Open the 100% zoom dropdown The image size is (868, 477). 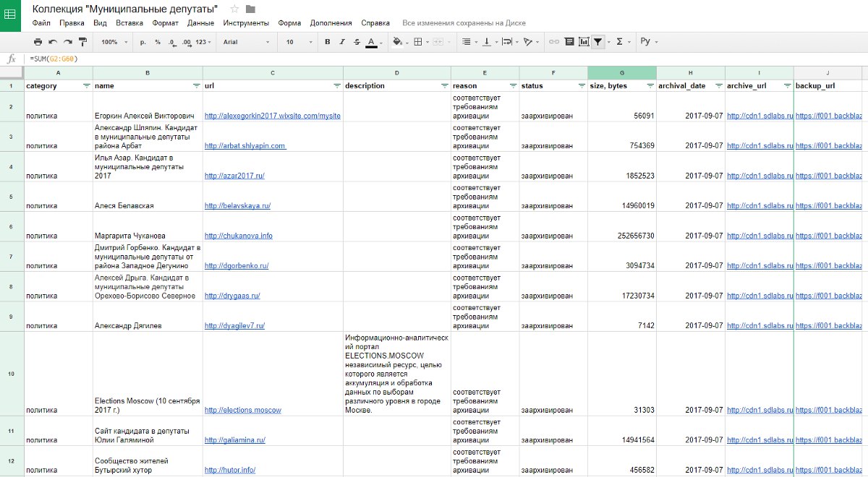click(x=114, y=42)
